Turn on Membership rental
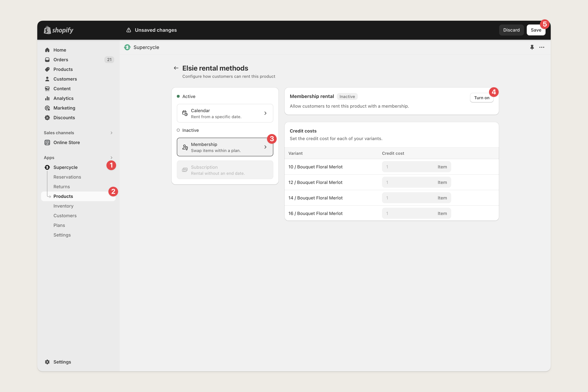The width and height of the screenshot is (588, 392). [482, 98]
